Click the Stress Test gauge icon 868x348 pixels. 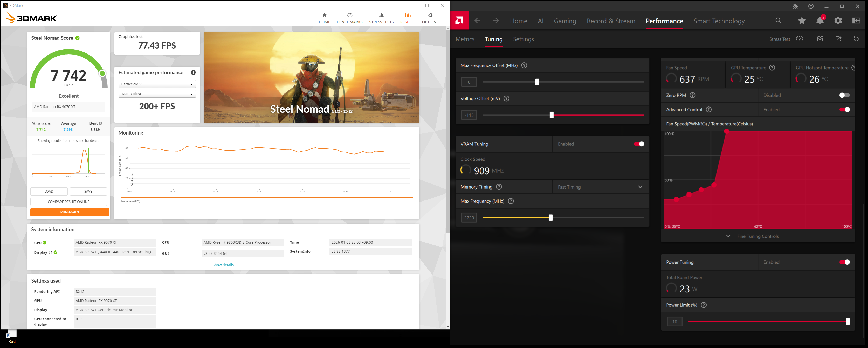[x=799, y=39]
